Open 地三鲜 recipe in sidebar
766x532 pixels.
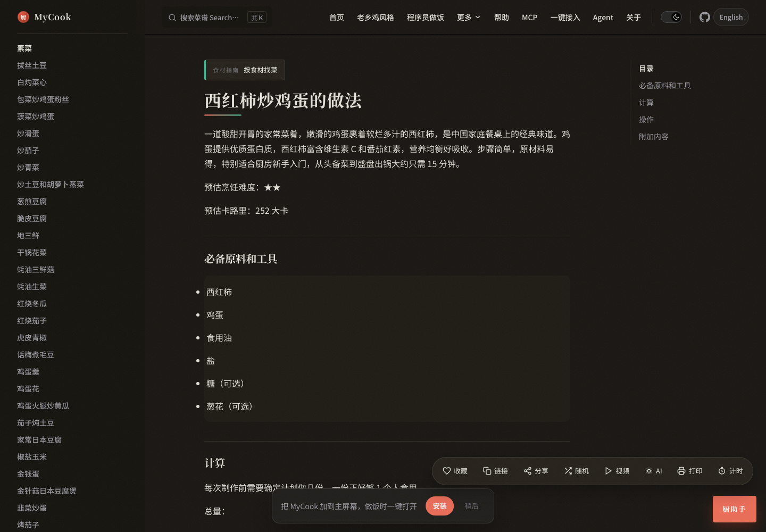click(x=28, y=236)
